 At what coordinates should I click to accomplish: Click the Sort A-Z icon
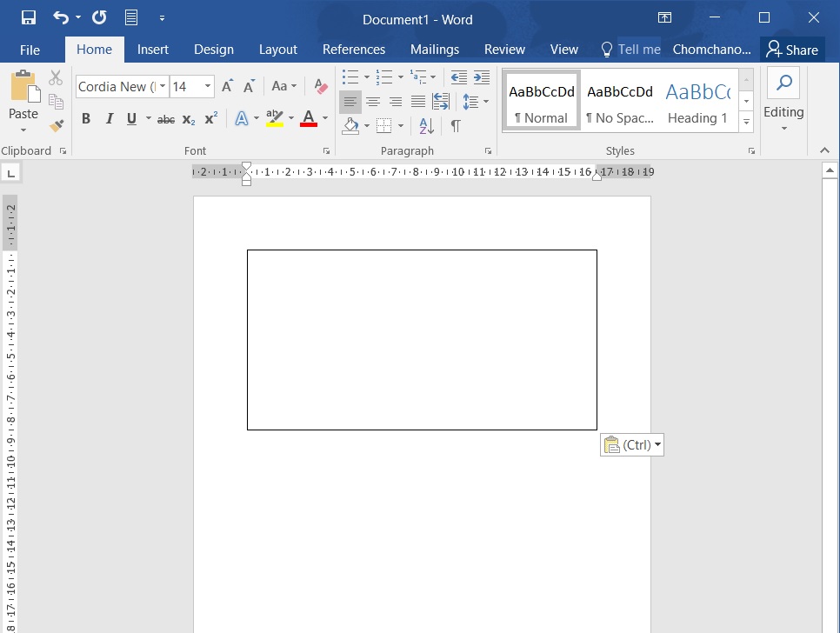426,126
